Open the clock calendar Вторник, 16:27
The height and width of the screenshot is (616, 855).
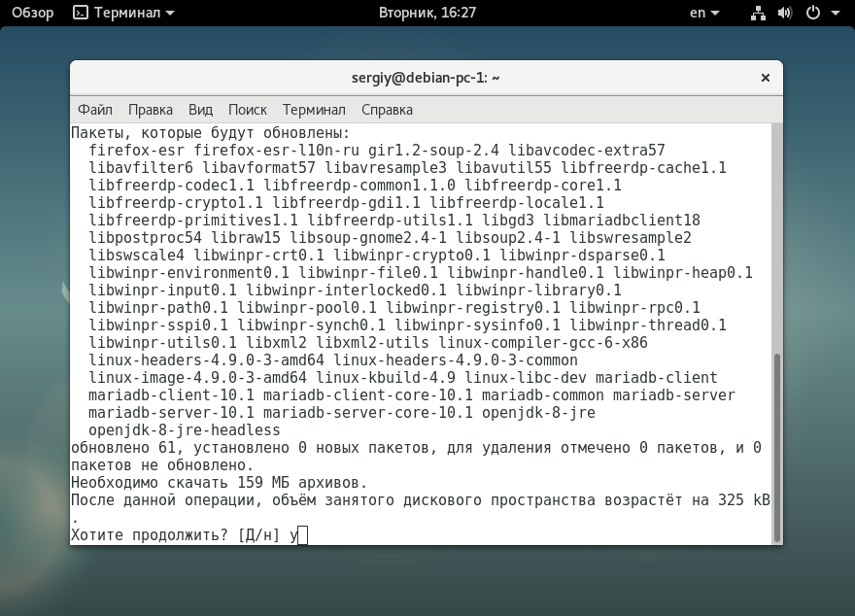(427, 13)
